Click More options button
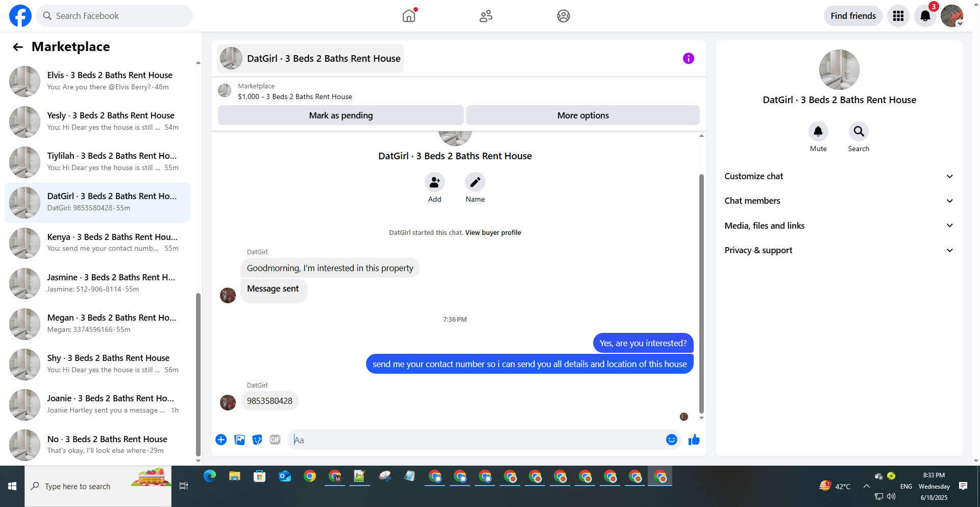 click(583, 115)
